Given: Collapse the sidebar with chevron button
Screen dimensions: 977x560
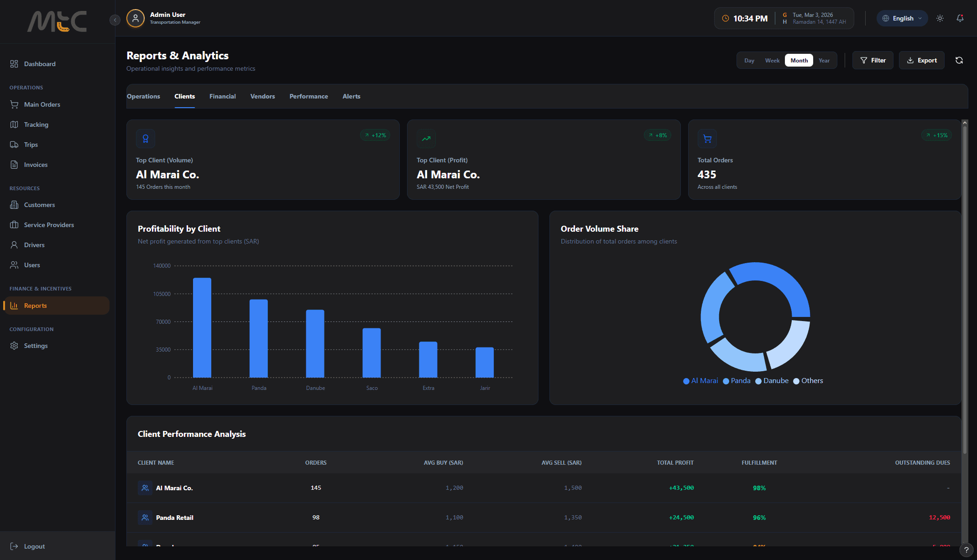Looking at the screenshot, I should point(115,20).
